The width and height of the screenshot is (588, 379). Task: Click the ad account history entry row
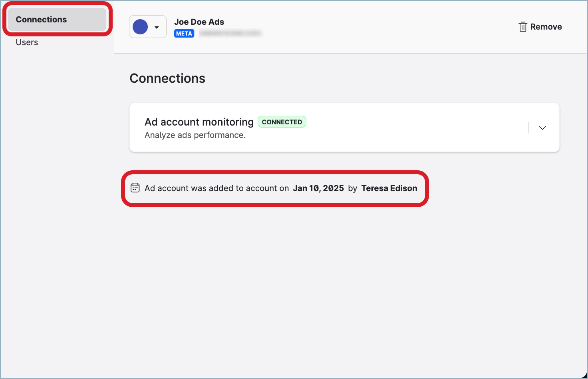click(276, 188)
